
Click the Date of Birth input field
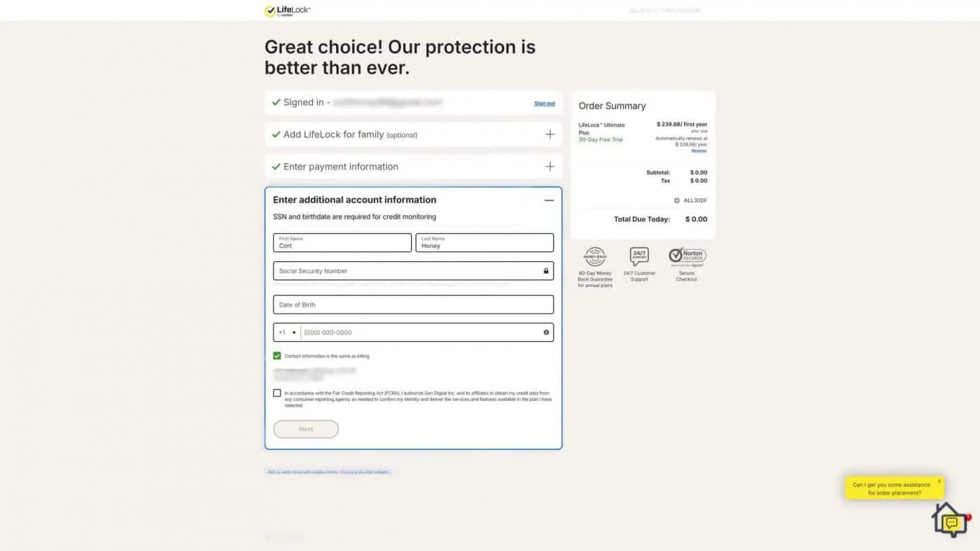pyautogui.click(x=413, y=305)
